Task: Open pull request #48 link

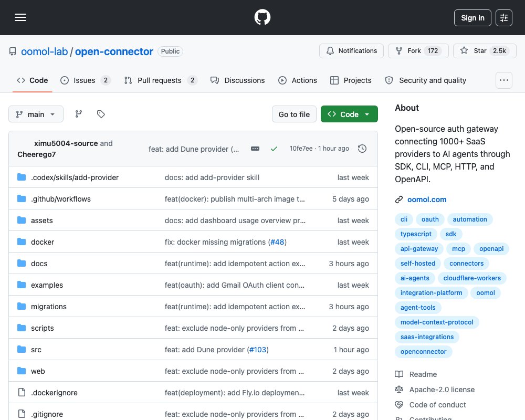Action: click(x=277, y=242)
